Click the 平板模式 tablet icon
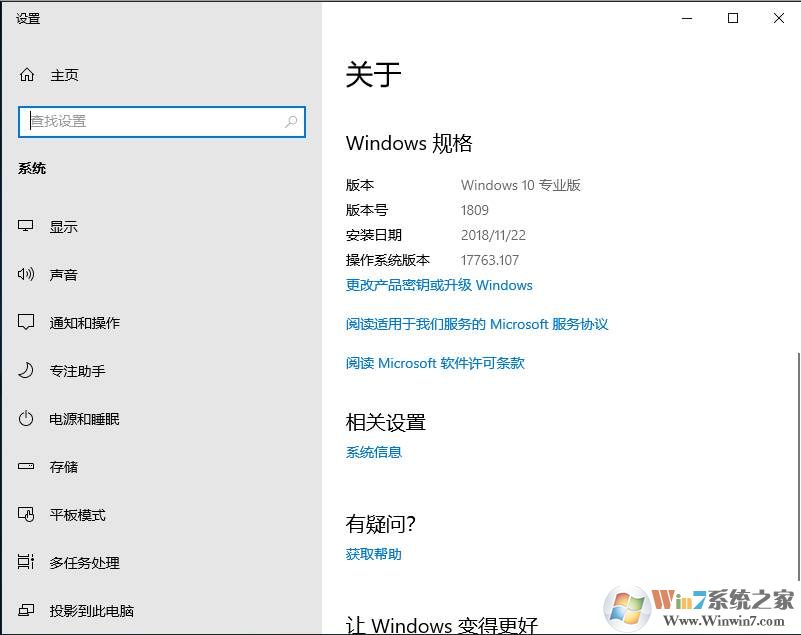 click(x=26, y=514)
